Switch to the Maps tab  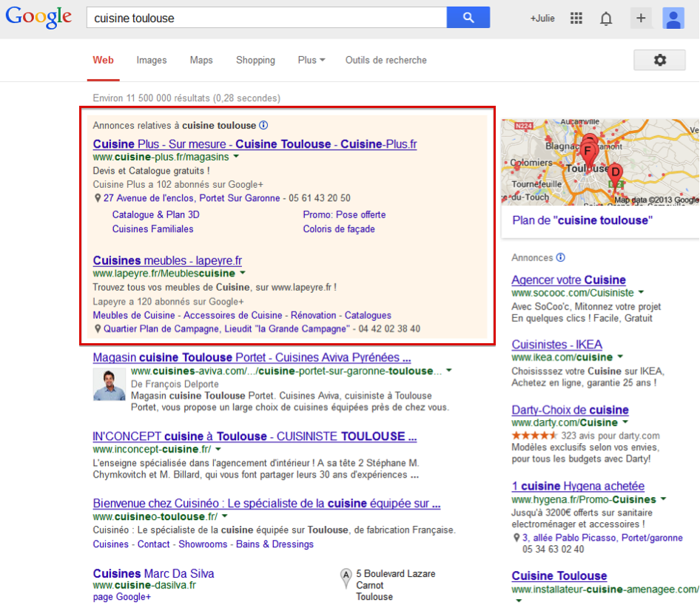pyautogui.click(x=201, y=60)
